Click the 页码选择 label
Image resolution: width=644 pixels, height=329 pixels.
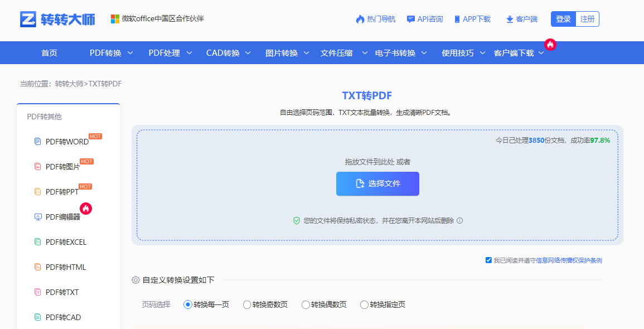[x=156, y=305]
